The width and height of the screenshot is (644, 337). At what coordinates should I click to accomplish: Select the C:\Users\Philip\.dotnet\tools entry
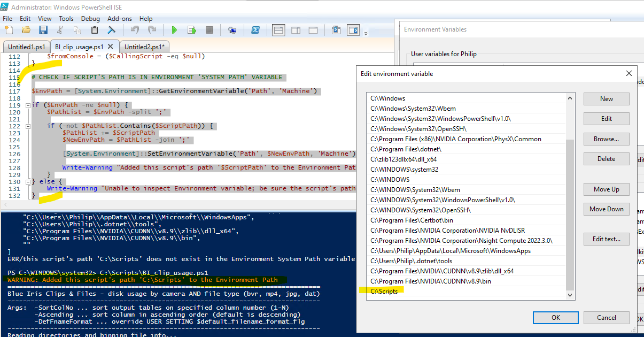point(466,261)
